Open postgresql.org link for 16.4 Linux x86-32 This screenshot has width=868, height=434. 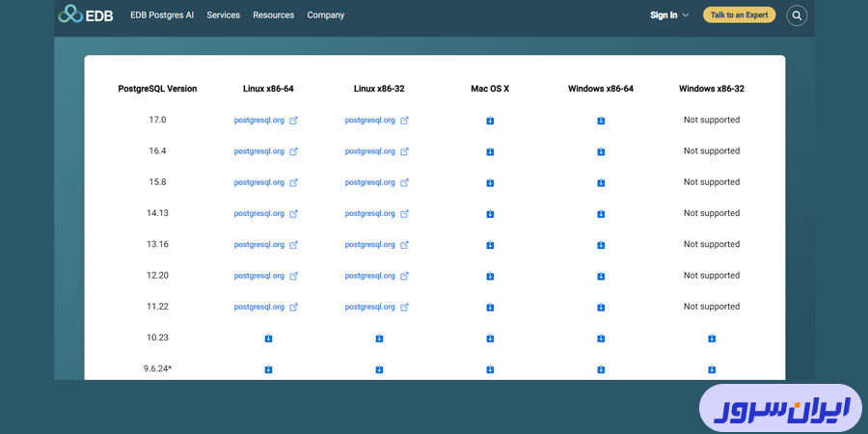376,151
